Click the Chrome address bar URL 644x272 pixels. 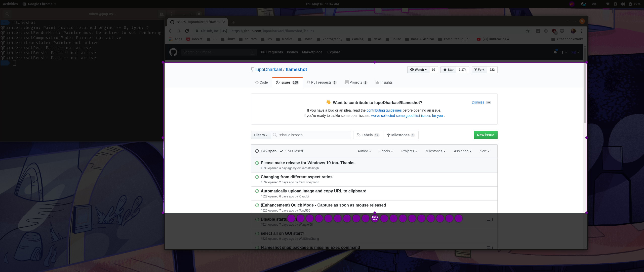tap(272, 31)
